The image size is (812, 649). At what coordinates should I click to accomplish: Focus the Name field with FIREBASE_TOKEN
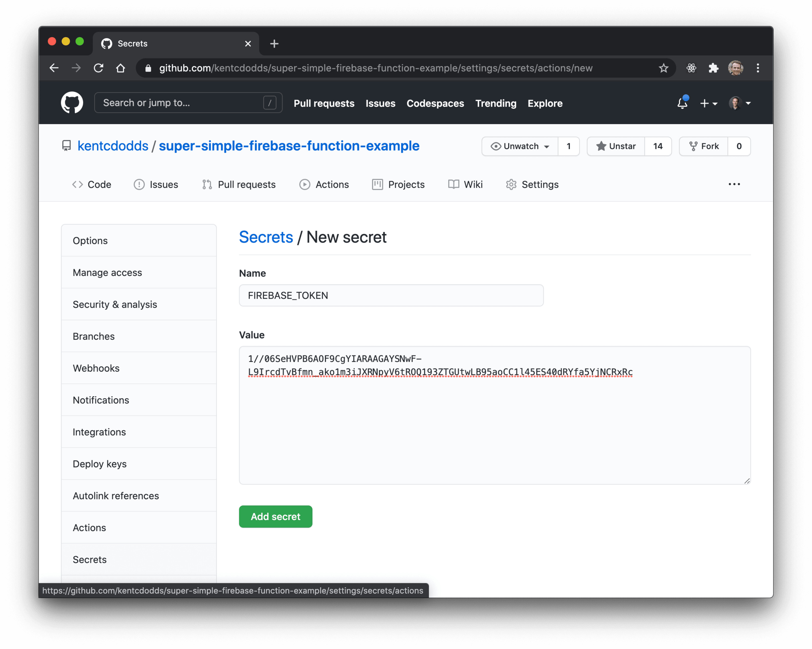391,296
